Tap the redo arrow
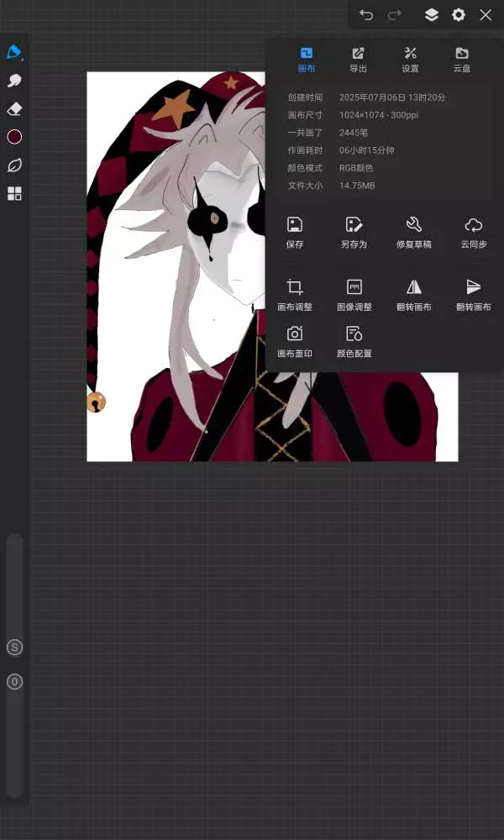Screen dimensions: 504x840 point(395,15)
